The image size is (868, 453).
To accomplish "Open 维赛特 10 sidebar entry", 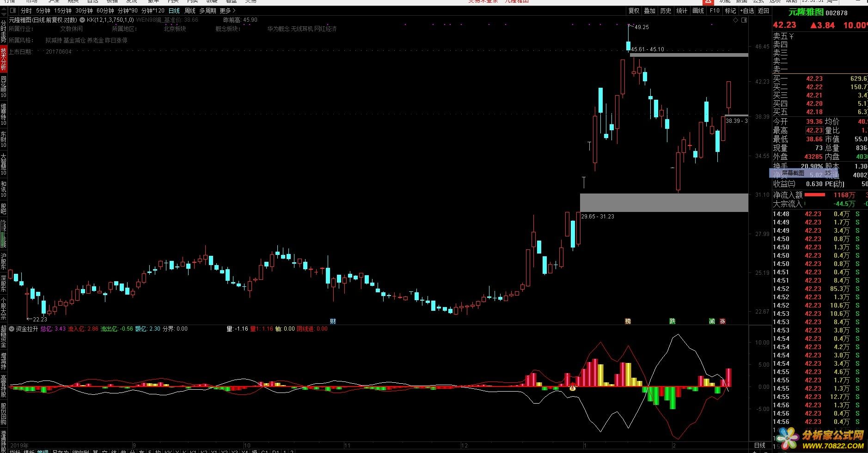I will click(4, 115).
